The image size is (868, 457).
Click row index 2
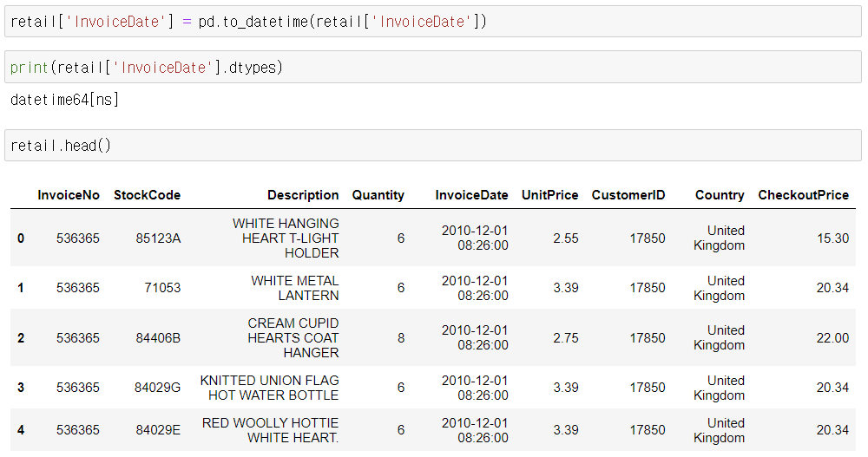coord(21,338)
